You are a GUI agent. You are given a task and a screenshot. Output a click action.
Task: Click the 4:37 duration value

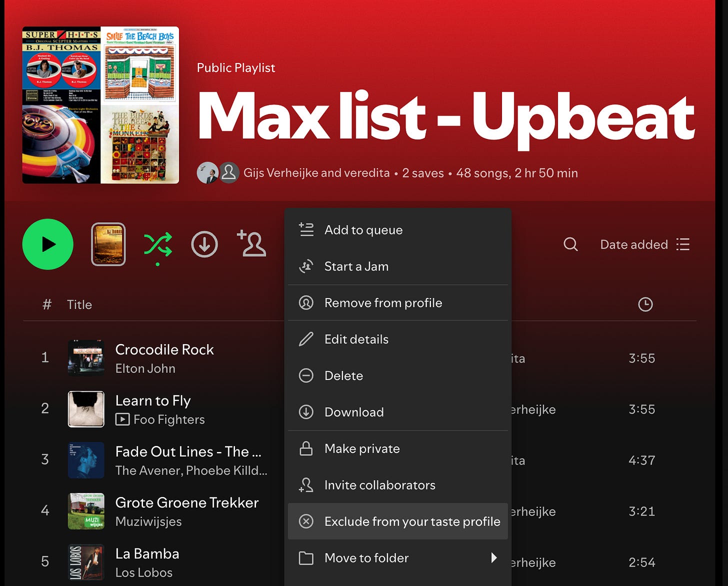(642, 460)
